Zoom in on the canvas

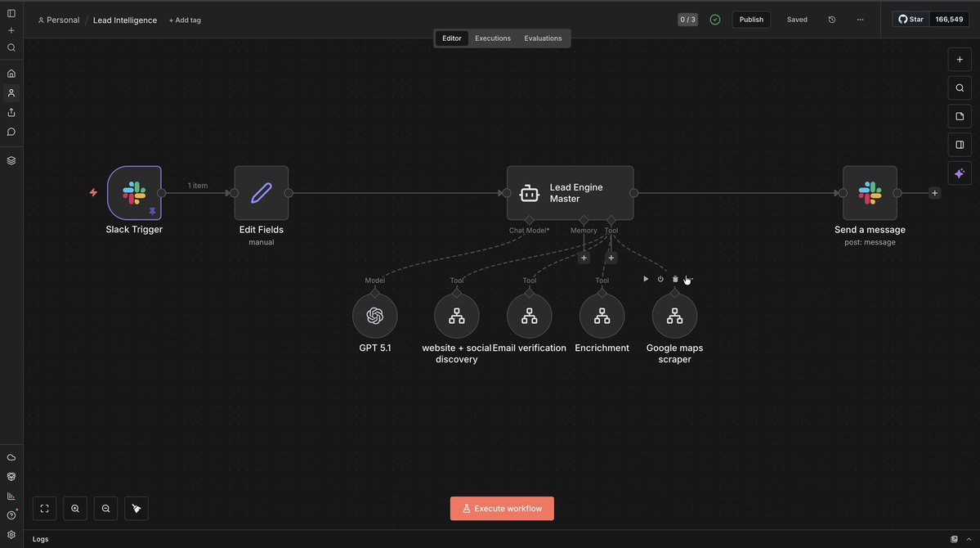(75, 509)
